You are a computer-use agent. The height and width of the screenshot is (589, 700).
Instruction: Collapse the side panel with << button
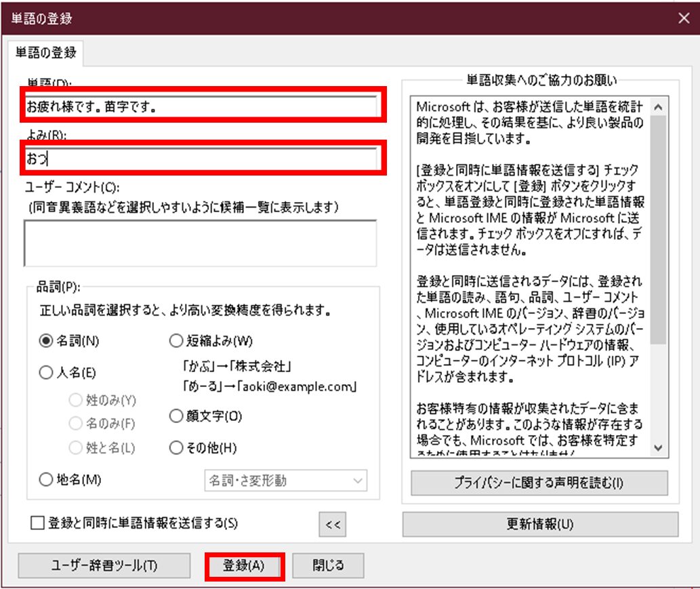tap(332, 524)
